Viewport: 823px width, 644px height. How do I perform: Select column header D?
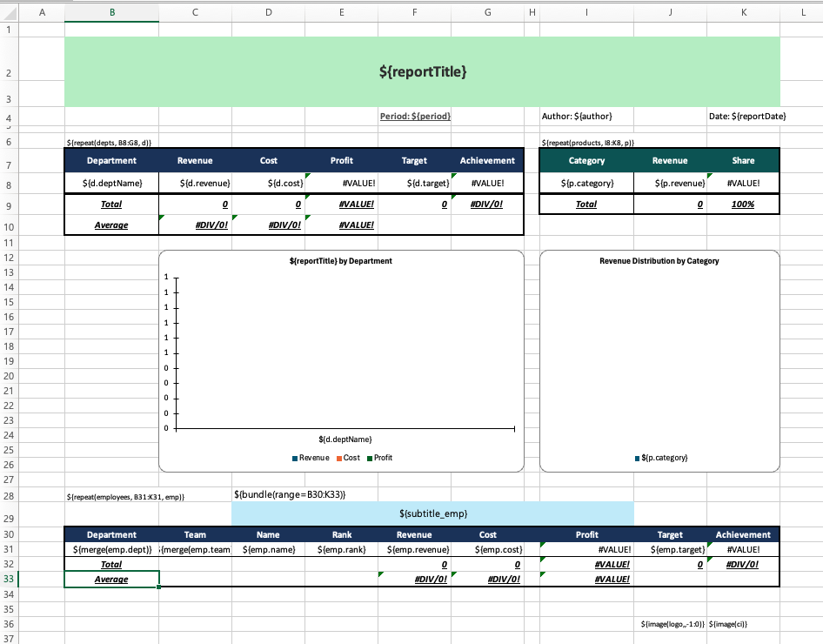click(x=268, y=12)
